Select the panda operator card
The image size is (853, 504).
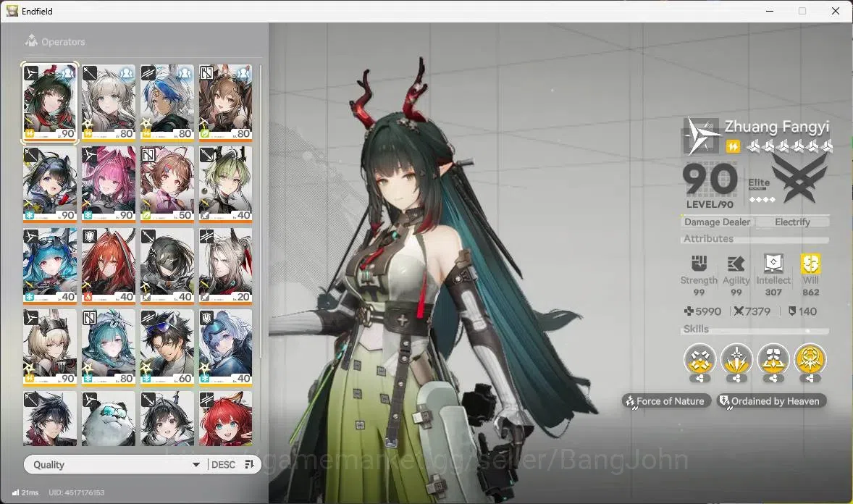[109, 419]
